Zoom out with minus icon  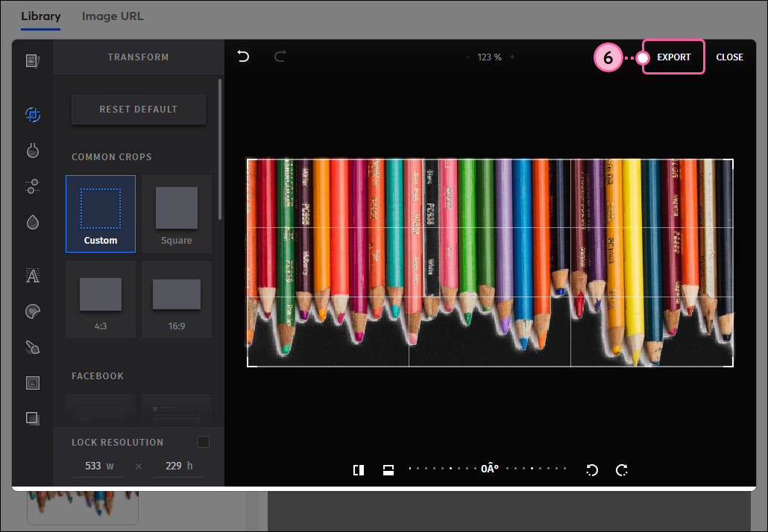[468, 57]
